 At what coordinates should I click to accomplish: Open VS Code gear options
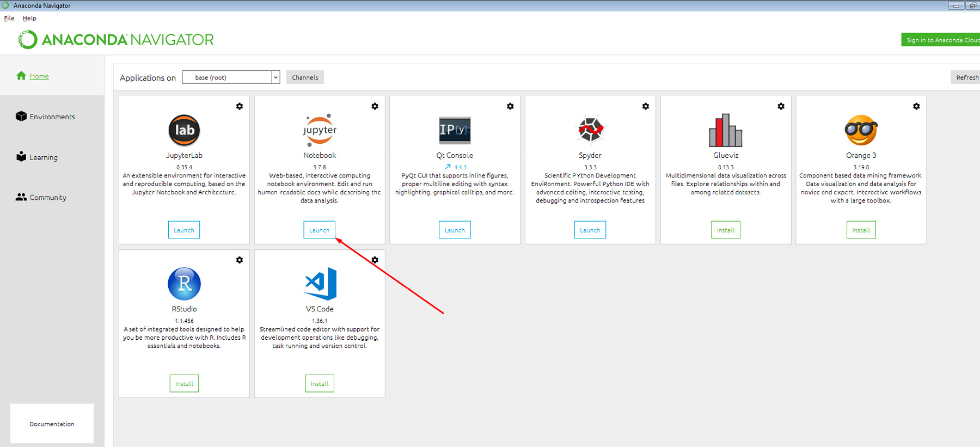pos(375,260)
